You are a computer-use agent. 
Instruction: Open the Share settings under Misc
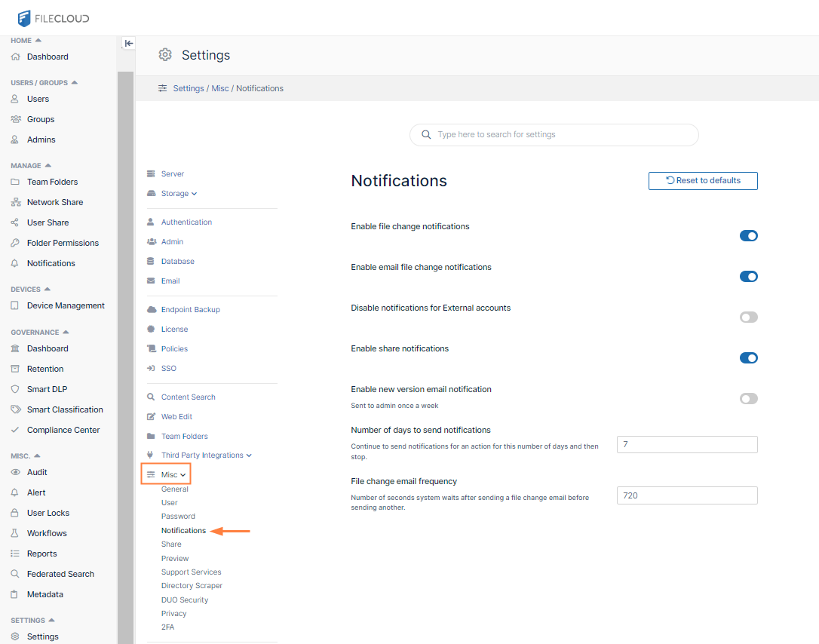click(x=171, y=544)
